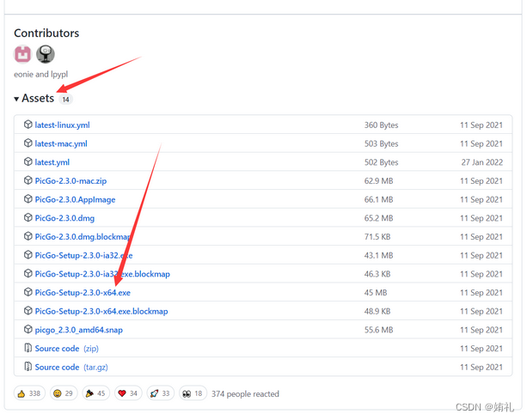Download PicGo-2.3.0-mac.zip

pyautogui.click(x=70, y=181)
